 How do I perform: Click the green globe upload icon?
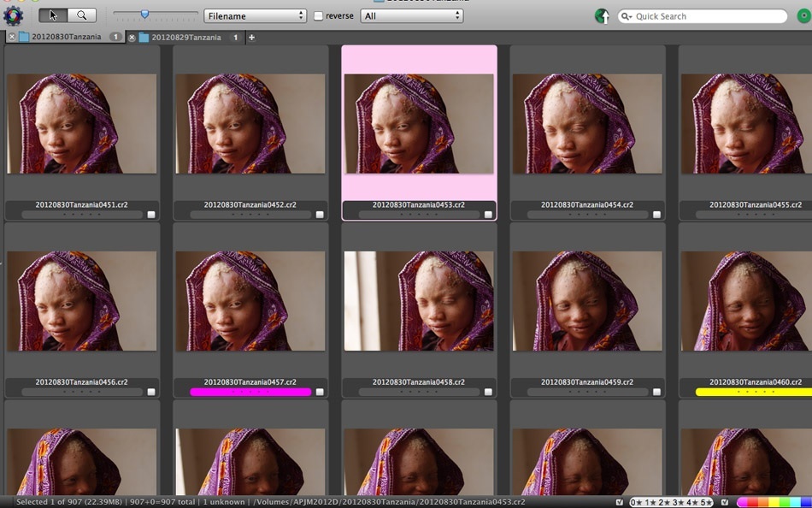(602, 16)
